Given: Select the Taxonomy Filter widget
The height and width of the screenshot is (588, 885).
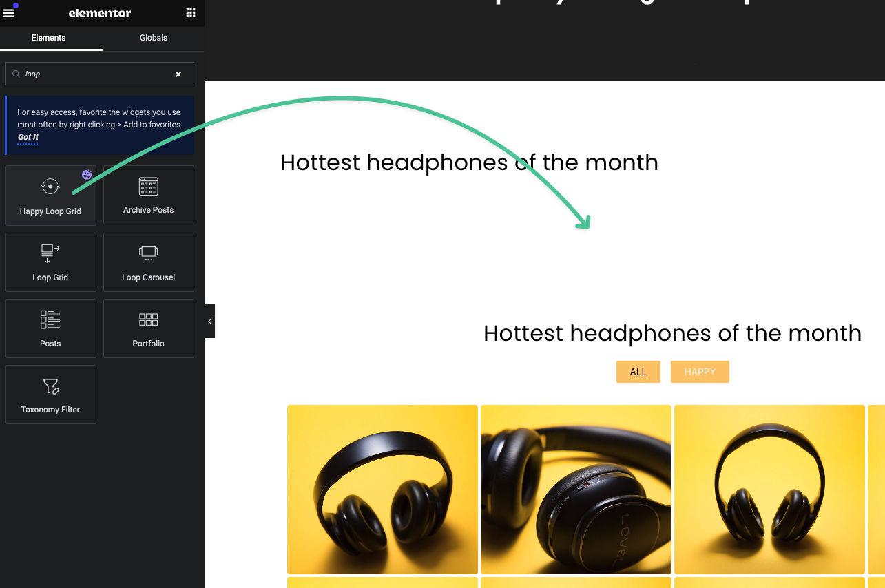Looking at the screenshot, I should coord(50,395).
